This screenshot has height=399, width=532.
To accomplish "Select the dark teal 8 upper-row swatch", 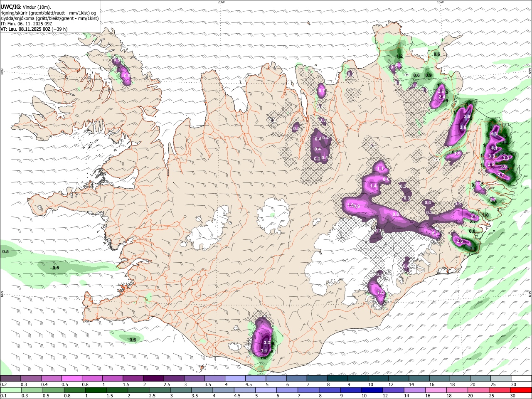I will pyautogui.click(x=337, y=379).
